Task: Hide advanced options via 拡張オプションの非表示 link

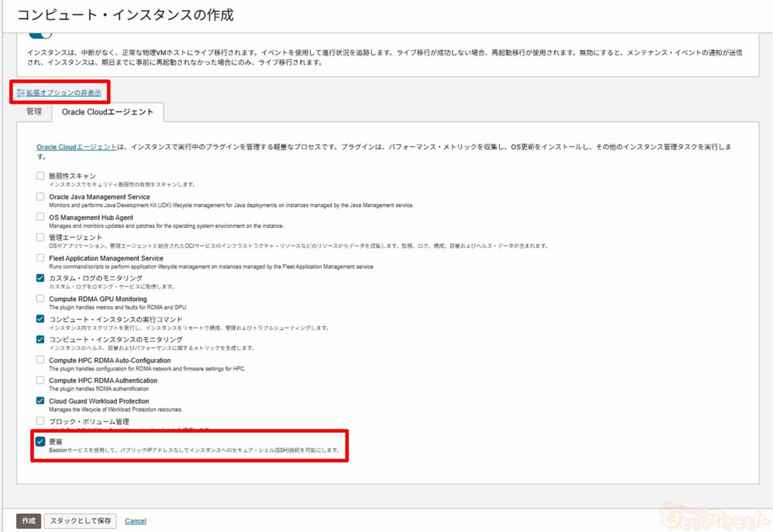Action: coord(63,93)
